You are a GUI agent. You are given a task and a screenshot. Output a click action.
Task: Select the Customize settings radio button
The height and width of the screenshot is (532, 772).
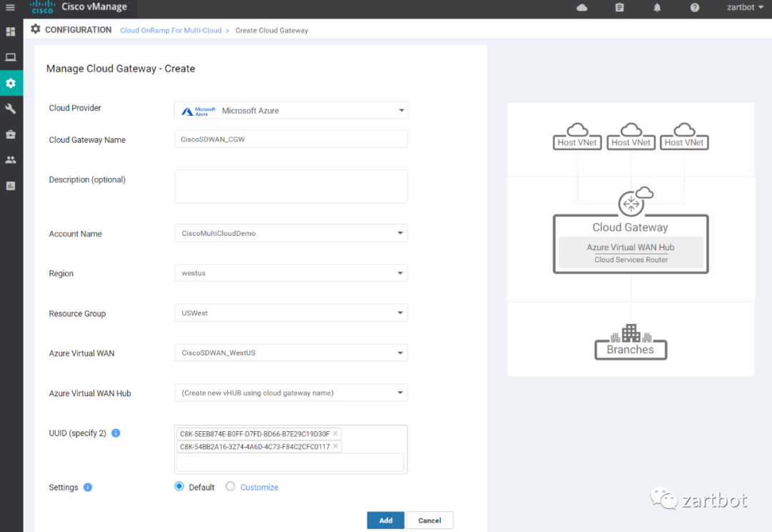(230, 487)
